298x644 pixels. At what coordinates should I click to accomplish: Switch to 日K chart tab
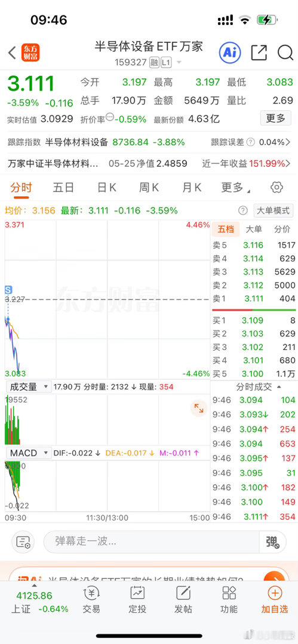click(107, 188)
